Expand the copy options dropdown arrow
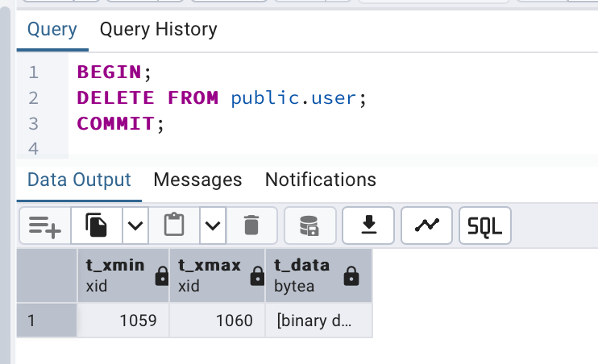Viewport: 598px width, 364px height. tap(135, 225)
